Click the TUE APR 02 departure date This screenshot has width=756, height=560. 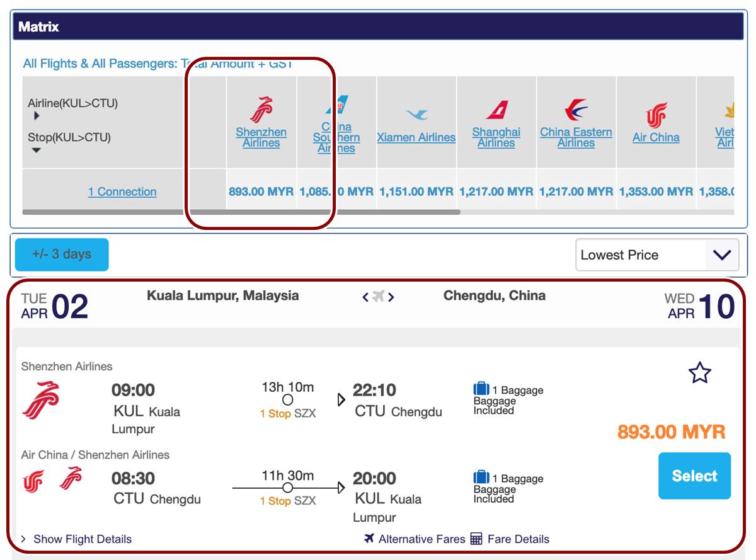55,306
